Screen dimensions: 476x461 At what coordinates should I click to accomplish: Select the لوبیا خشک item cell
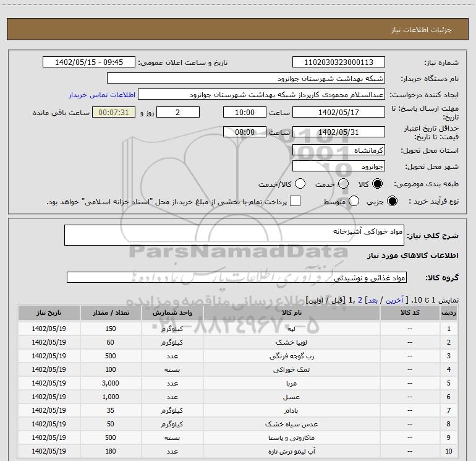coord(291,342)
